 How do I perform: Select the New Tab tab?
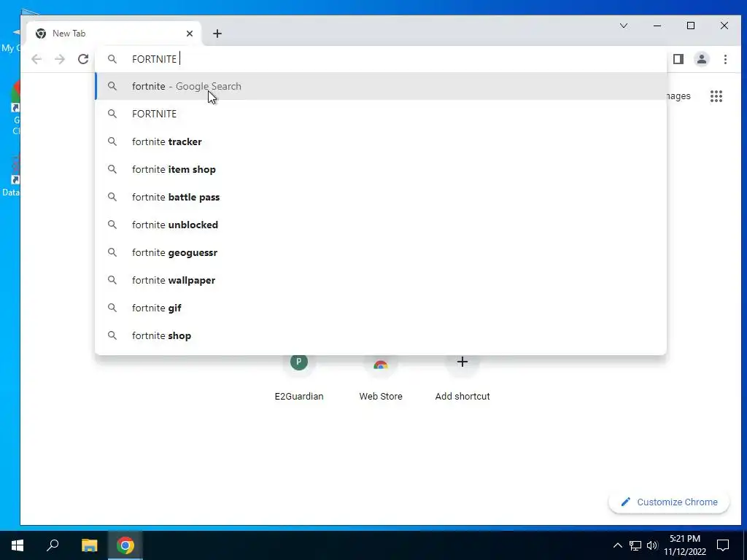(115, 34)
